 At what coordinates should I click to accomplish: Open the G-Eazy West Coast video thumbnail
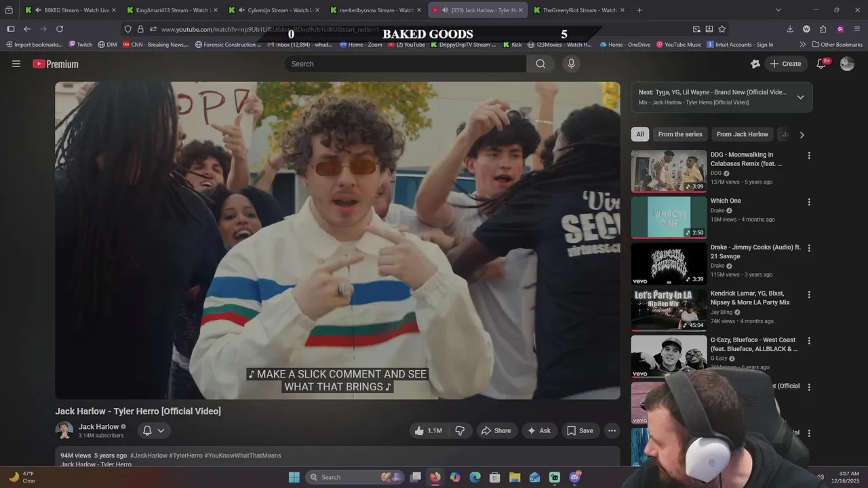pyautogui.click(x=669, y=357)
